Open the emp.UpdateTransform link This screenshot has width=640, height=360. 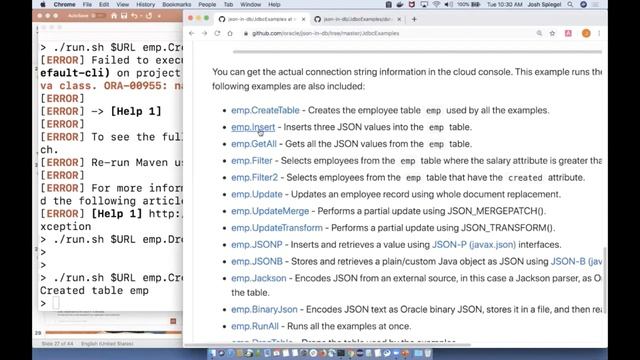277,227
